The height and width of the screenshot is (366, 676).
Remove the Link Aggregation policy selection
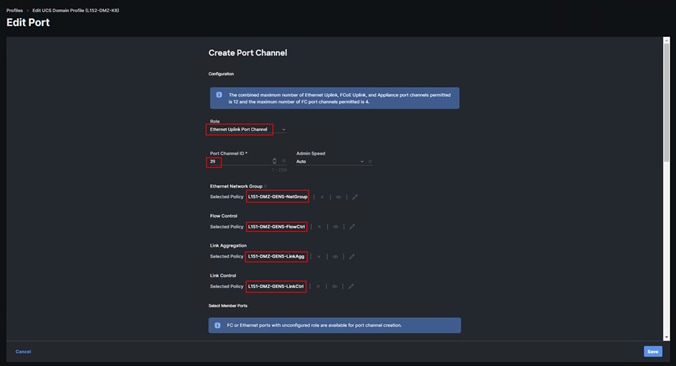click(x=319, y=257)
